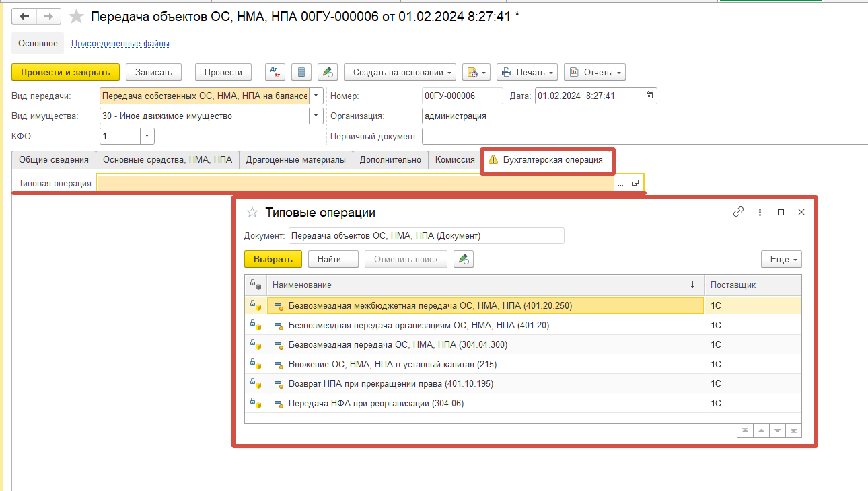The image size is (868, 491).
Task: Open the Отчеты dropdown
Action: coord(595,72)
